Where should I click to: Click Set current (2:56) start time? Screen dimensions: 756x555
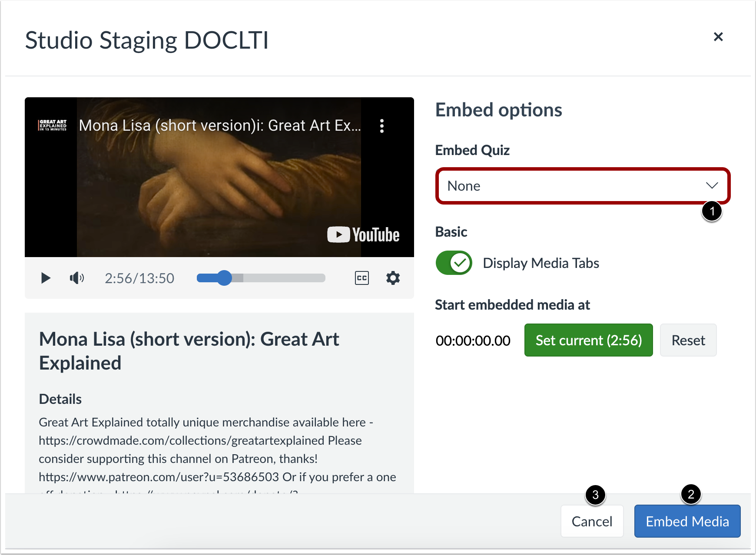(588, 340)
